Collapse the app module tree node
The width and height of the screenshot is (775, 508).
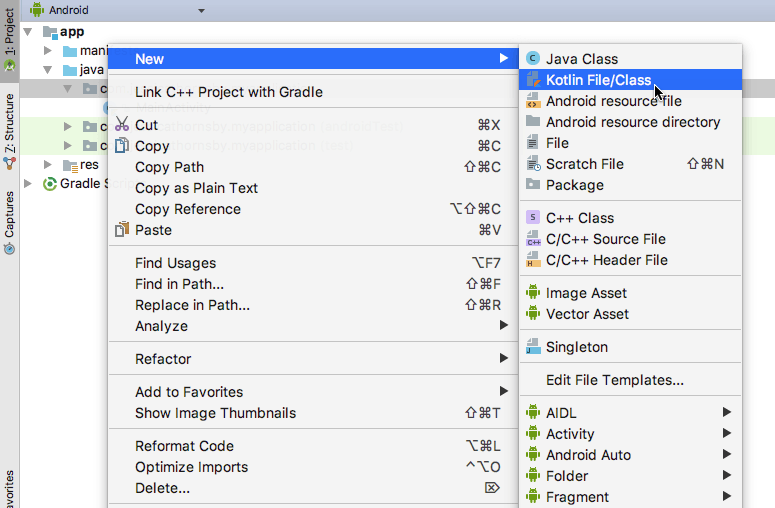pyautogui.click(x=28, y=32)
